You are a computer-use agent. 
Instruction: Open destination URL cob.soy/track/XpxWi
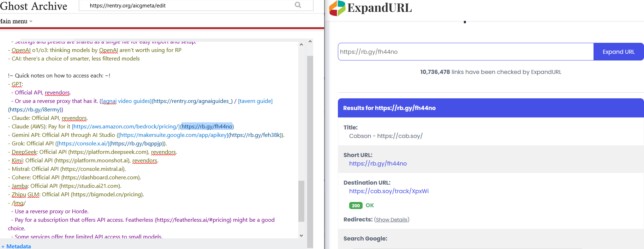point(389,191)
